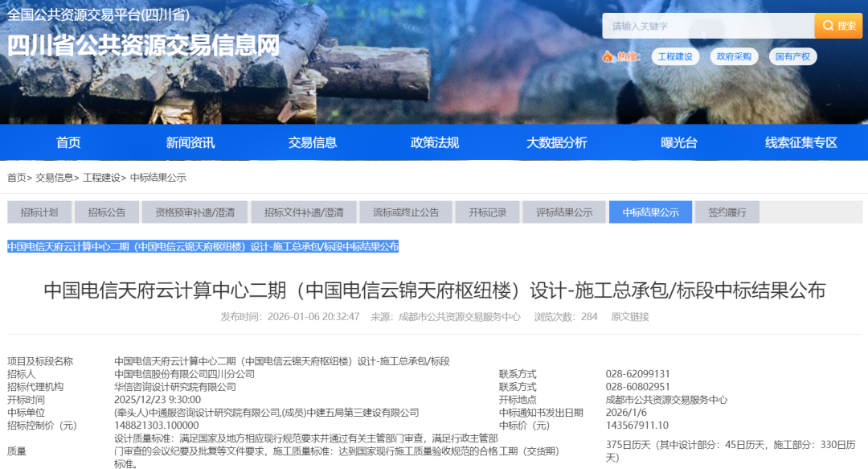The image size is (868, 469).
Task: Click the publish time 2026-01-06 20:32:47
Action: 313,316
